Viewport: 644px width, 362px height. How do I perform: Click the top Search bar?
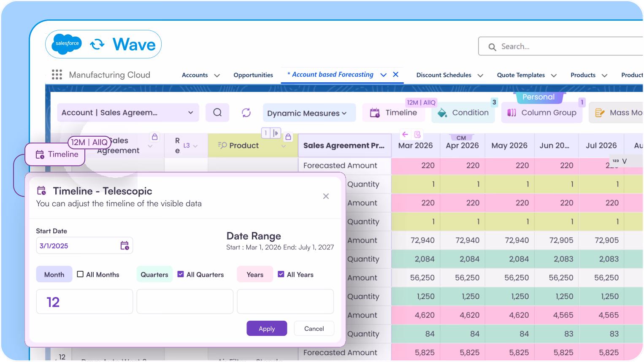(561, 46)
